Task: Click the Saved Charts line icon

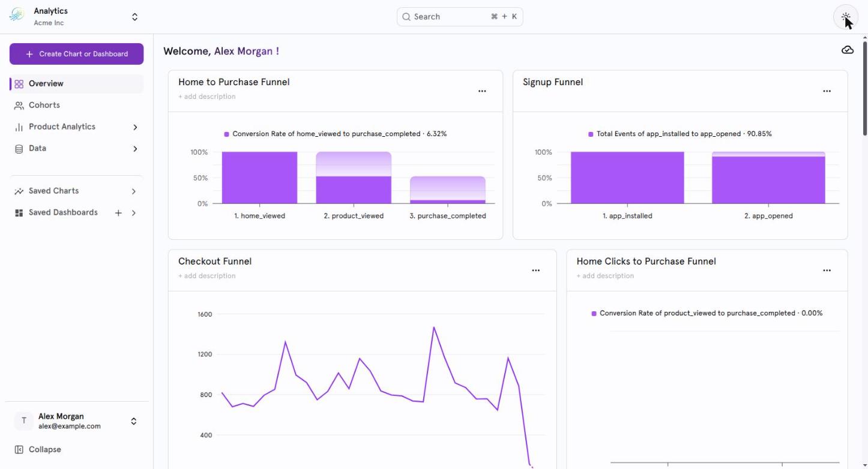Action: [x=19, y=191]
